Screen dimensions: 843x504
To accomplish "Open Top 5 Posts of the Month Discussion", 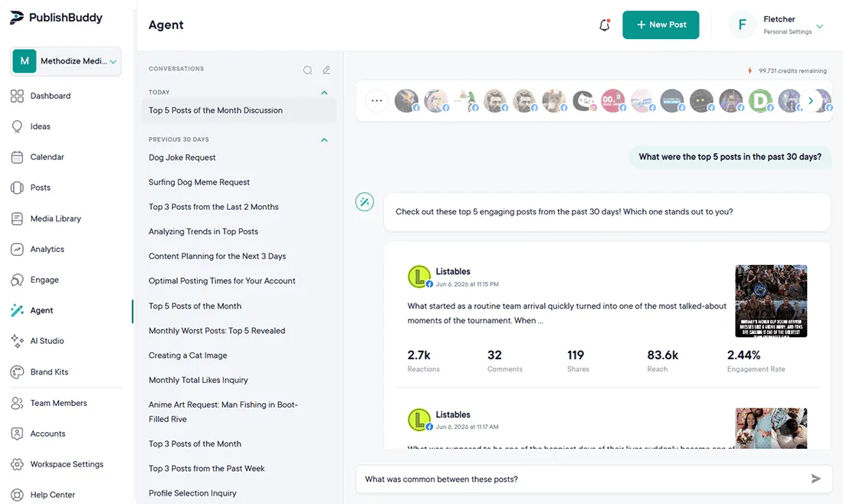I will 238,110.
